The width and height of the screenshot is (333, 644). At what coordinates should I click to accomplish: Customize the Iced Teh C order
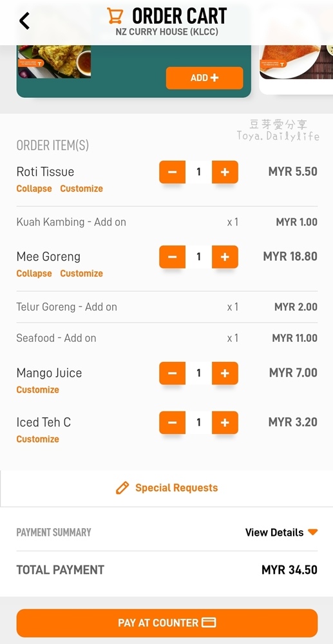(x=38, y=439)
